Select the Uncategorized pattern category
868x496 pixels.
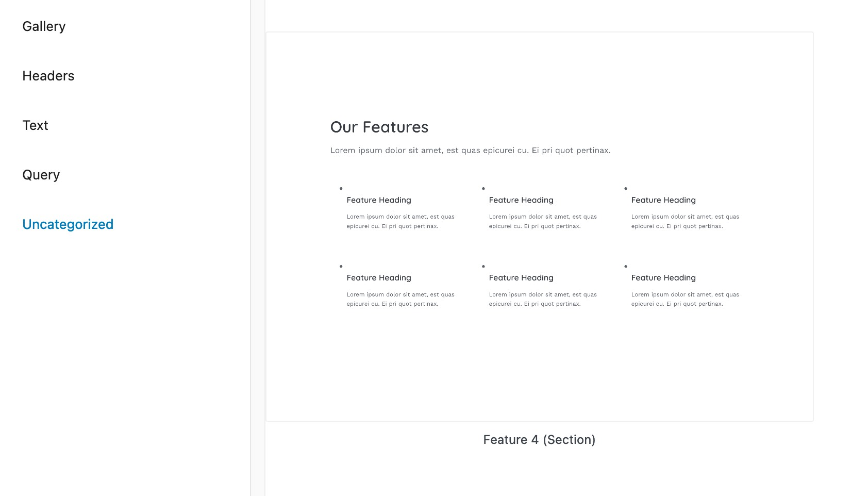click(x=68, y=224)
